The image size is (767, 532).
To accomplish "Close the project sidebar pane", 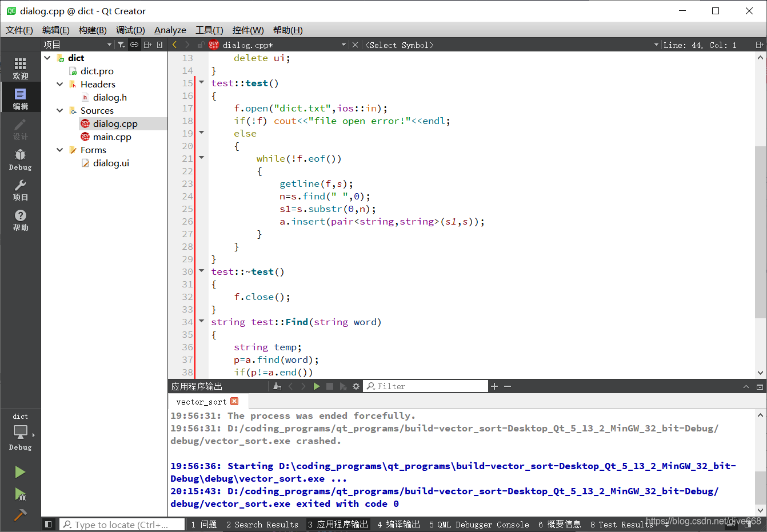I will coord(160,45).
